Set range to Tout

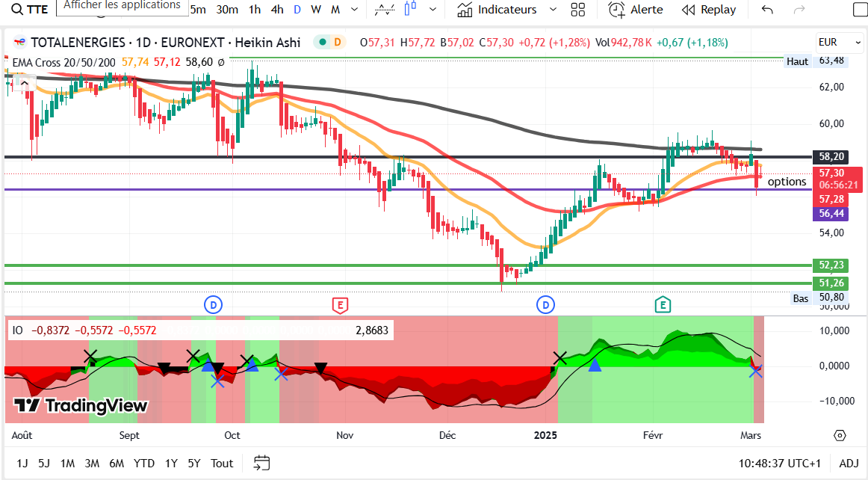click(x=222, y=464)
